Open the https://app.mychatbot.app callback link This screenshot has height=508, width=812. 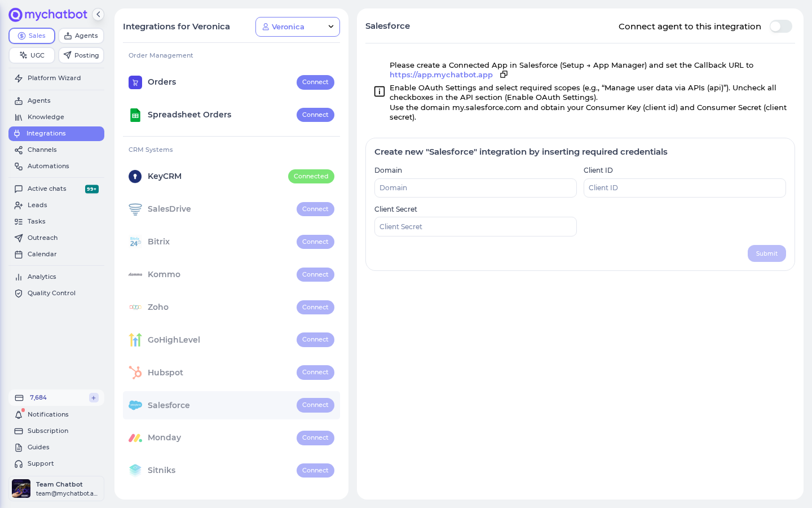click(441, 75)
